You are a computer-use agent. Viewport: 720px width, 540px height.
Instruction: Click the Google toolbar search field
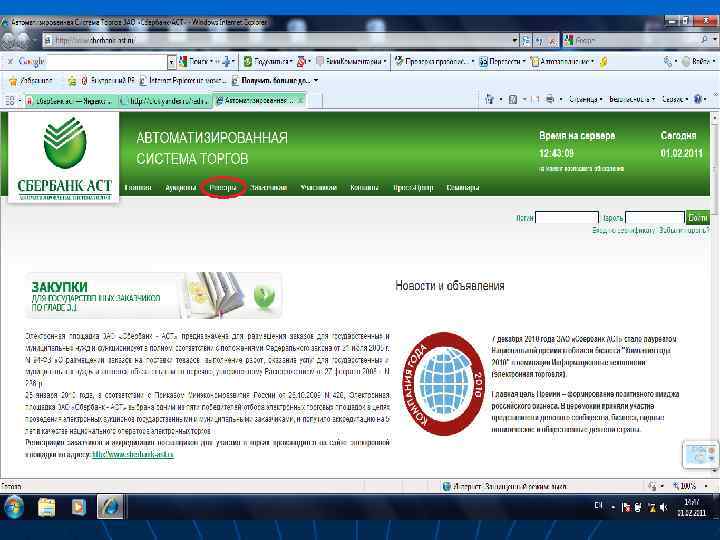[x=107, y=61]
